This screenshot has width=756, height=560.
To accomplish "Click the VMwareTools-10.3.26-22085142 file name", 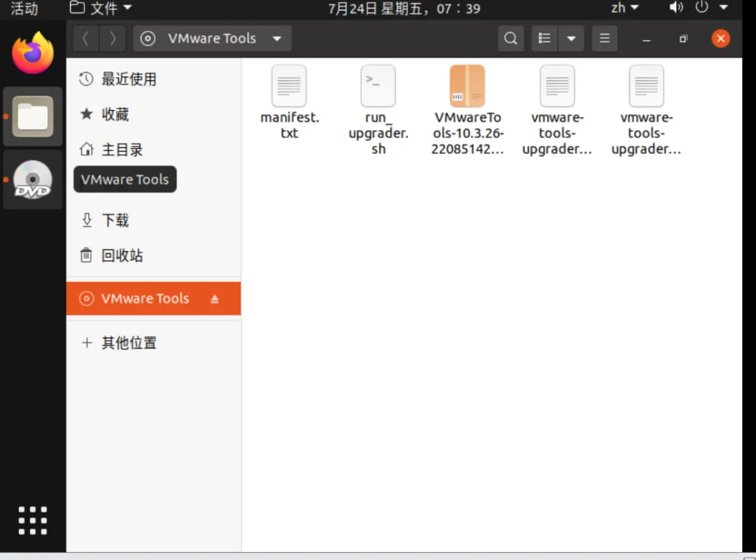I will tap(467, 132).
